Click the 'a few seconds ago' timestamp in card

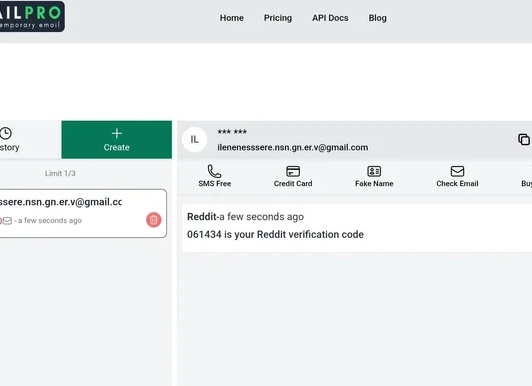click(x=50, y=220)
